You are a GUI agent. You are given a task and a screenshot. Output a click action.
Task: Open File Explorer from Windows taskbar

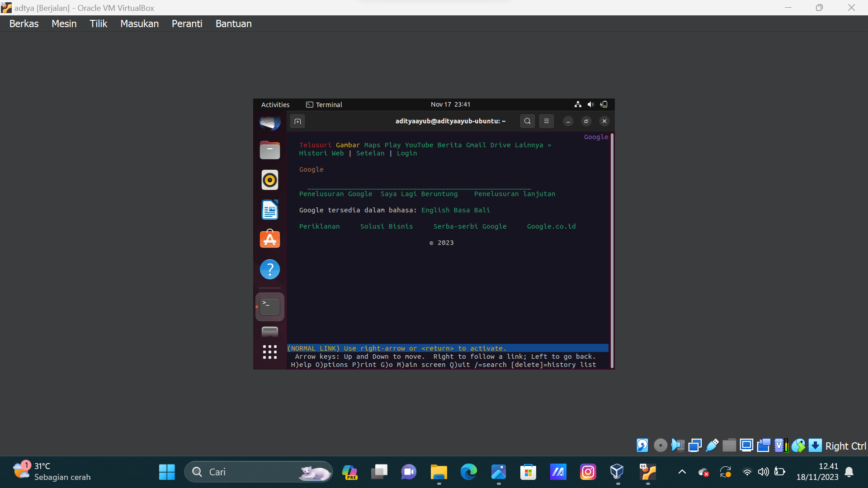click(x=439, y=472)
